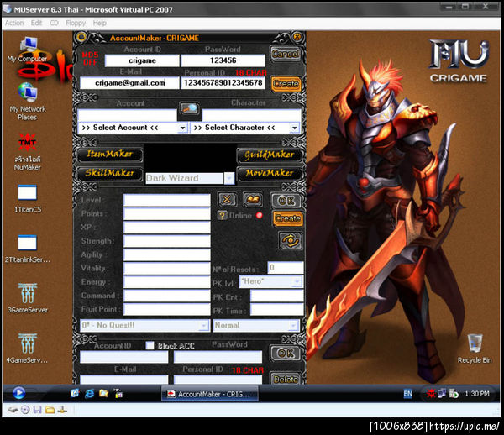
Task: Open the Action menu
Action: click(x=14, y=24)
